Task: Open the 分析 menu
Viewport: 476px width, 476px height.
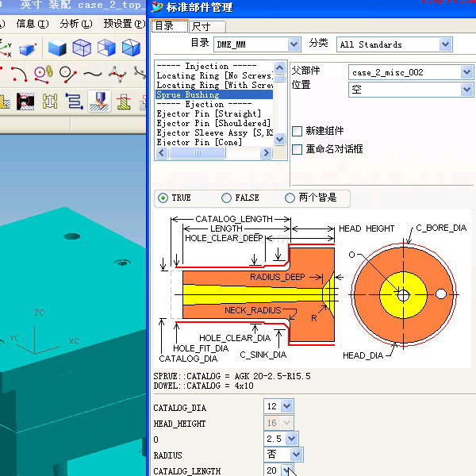Action: pos(75,24)
